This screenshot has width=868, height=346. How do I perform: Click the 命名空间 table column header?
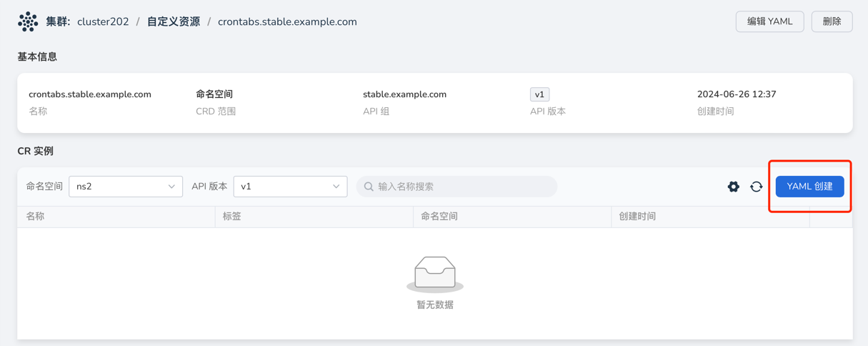point(439,216)
